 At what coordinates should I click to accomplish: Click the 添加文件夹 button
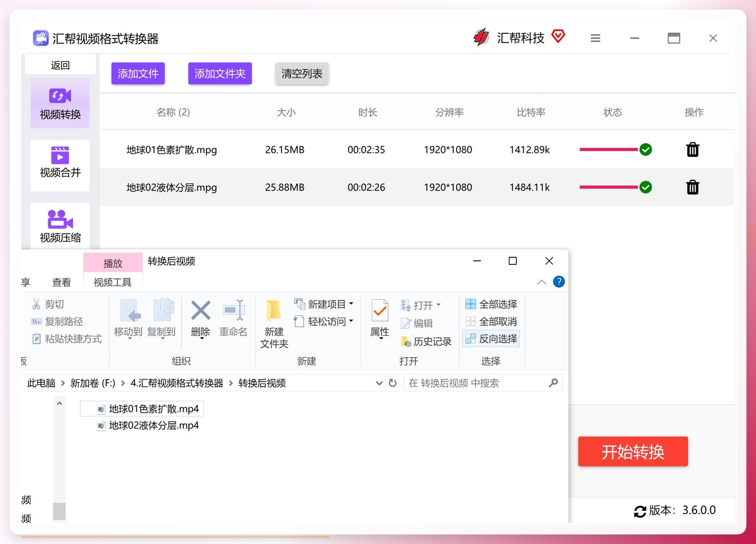click(x=220, y=74)
